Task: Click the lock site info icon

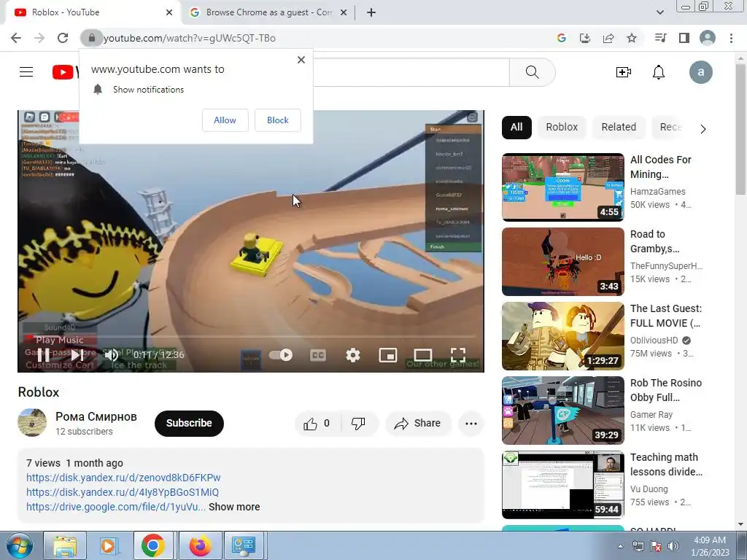Action: coord(91,38)
